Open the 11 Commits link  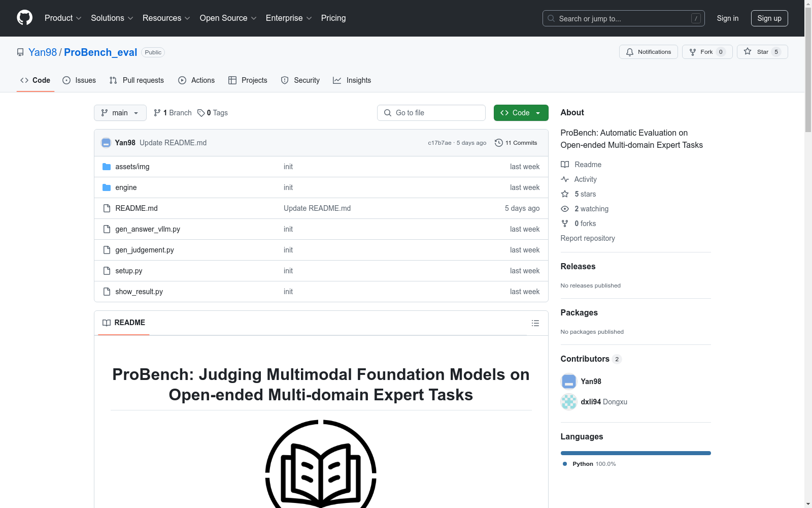click(x=516, y=143)
